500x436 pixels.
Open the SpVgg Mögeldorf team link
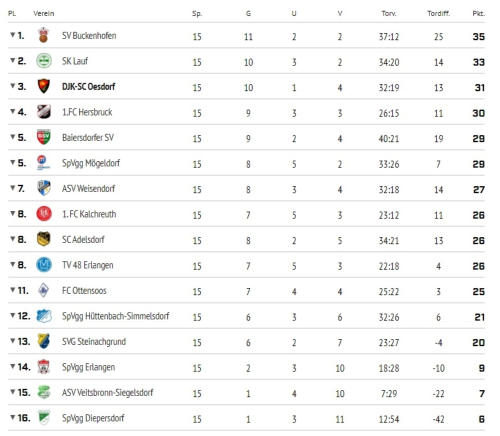tap(91, 163)
